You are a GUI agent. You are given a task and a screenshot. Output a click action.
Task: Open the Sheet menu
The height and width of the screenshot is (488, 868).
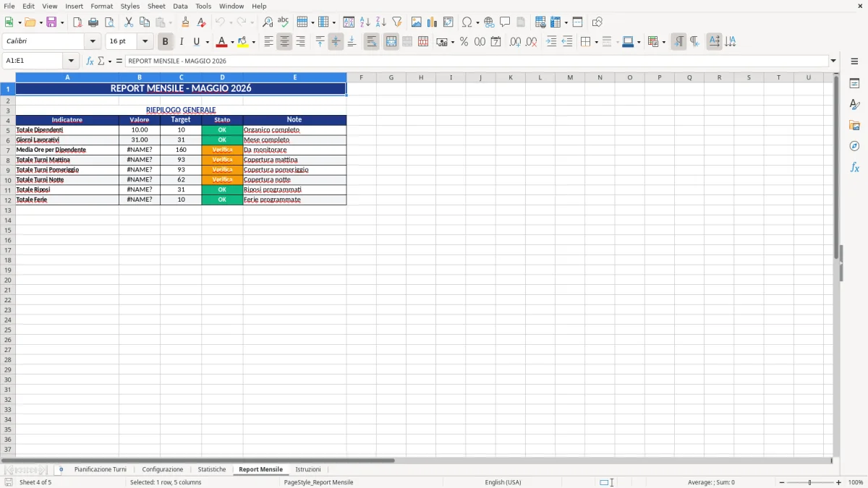coord(156,6)
